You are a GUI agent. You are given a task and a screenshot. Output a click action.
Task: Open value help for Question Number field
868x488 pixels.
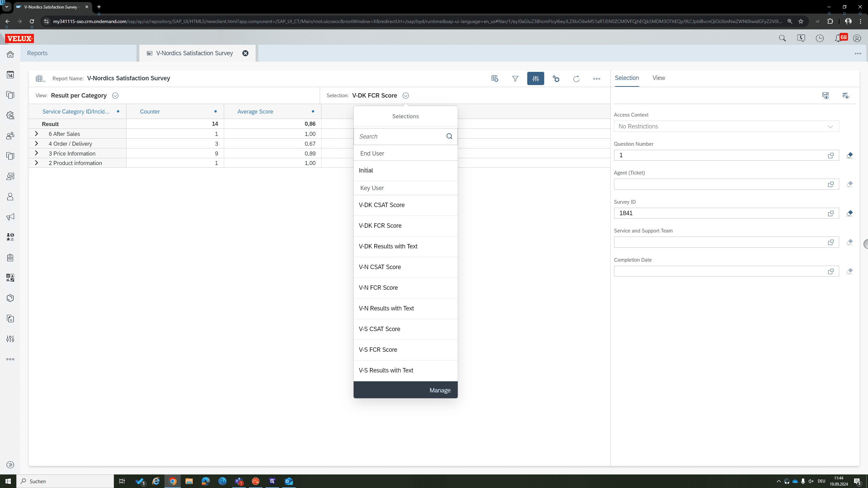(831, 155)
